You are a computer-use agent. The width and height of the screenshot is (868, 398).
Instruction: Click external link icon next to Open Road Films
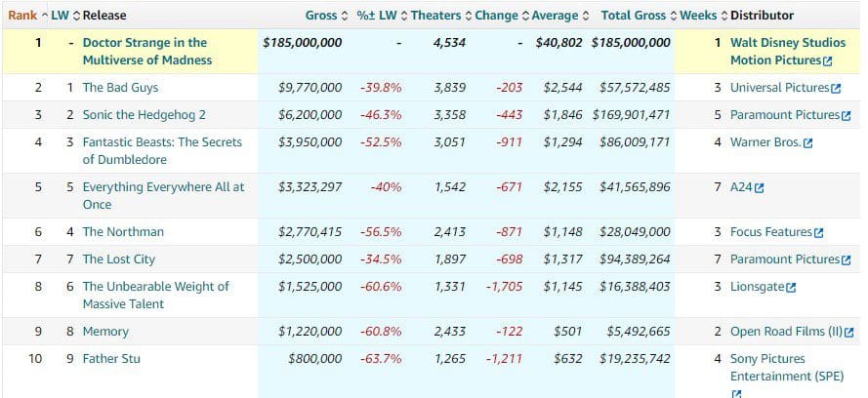(x=848, y=332)
